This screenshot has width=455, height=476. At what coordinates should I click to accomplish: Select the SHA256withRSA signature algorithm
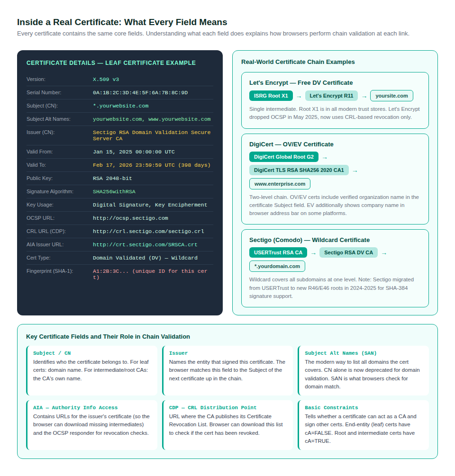[114, 192]
